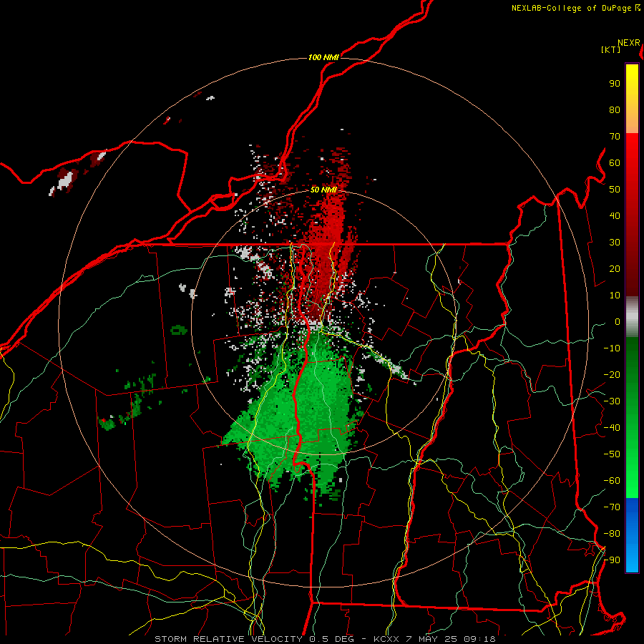The image size is (644, 644).
Task: Click the -30 value on the velocity scale
Action: [612, 401]
